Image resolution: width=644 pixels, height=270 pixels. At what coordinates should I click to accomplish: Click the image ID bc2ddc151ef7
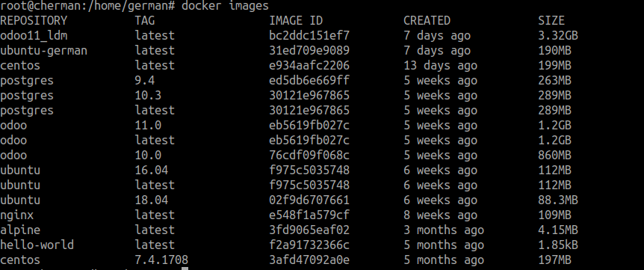point(309,36)
